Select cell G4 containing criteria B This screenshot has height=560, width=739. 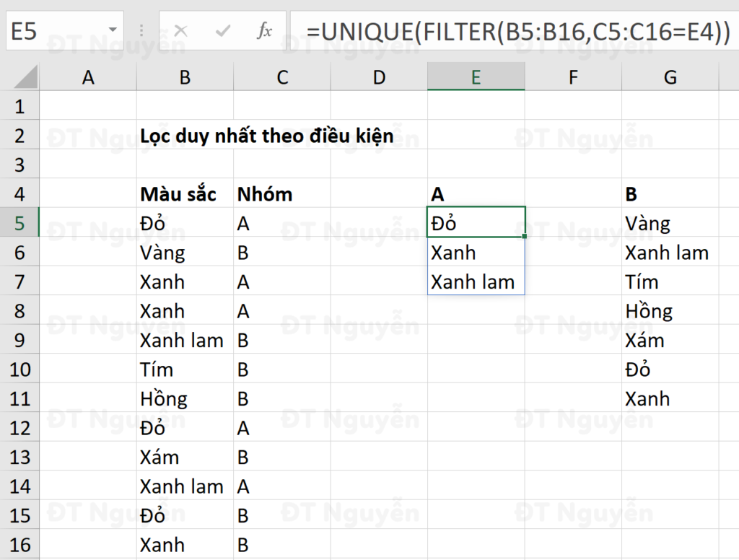[x=670, y=193]
